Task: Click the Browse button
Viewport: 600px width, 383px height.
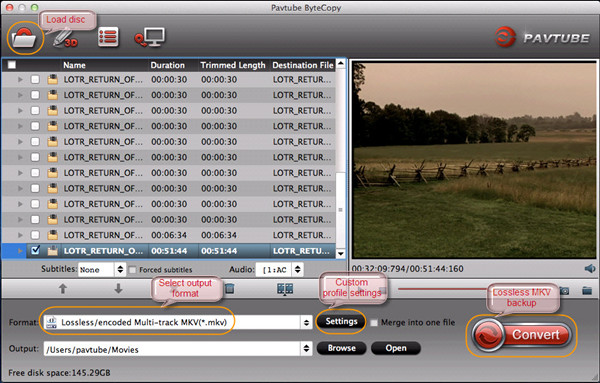Action: pos(341,348)
